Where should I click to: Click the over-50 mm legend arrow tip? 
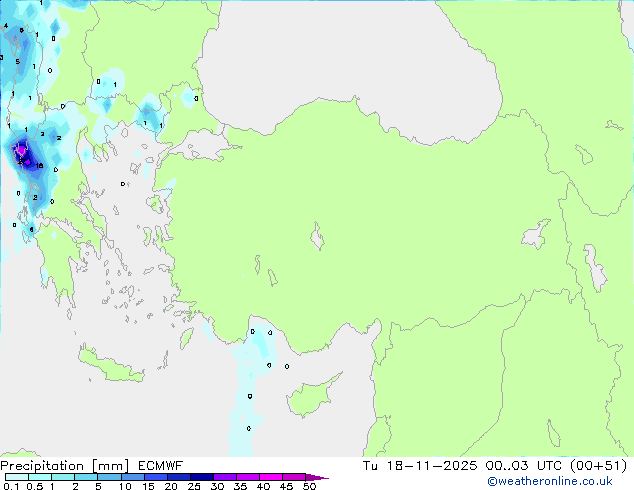pos(317,477)
